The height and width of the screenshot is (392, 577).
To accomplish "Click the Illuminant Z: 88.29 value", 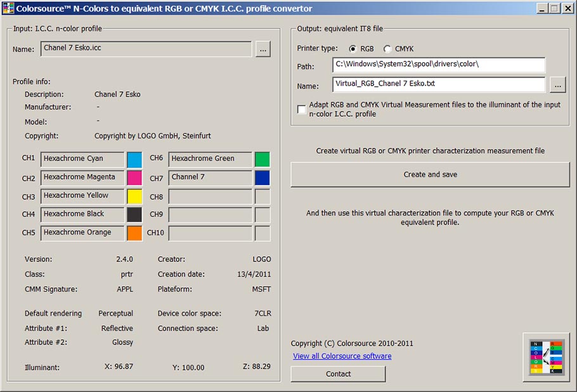I will click(x=257, y=367).
